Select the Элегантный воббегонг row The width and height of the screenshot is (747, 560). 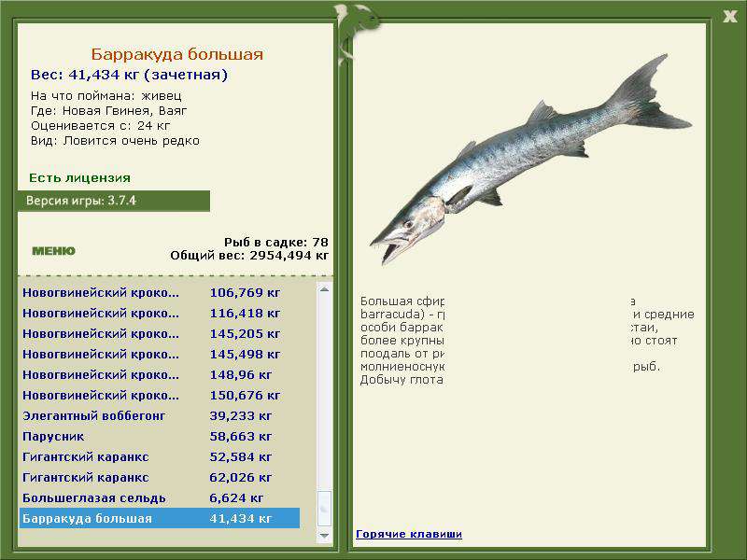click(160, 415)
